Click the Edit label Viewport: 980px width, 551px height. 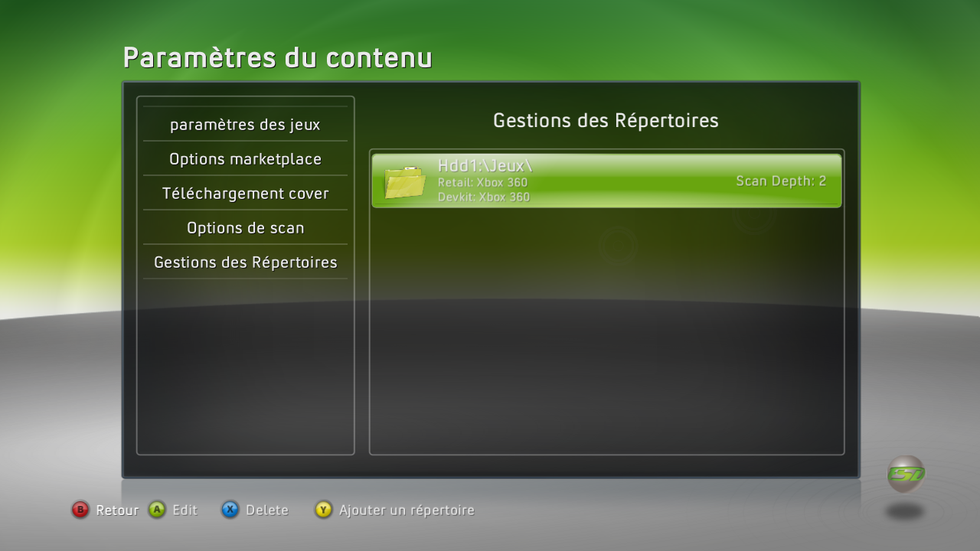tap(185, 510)
